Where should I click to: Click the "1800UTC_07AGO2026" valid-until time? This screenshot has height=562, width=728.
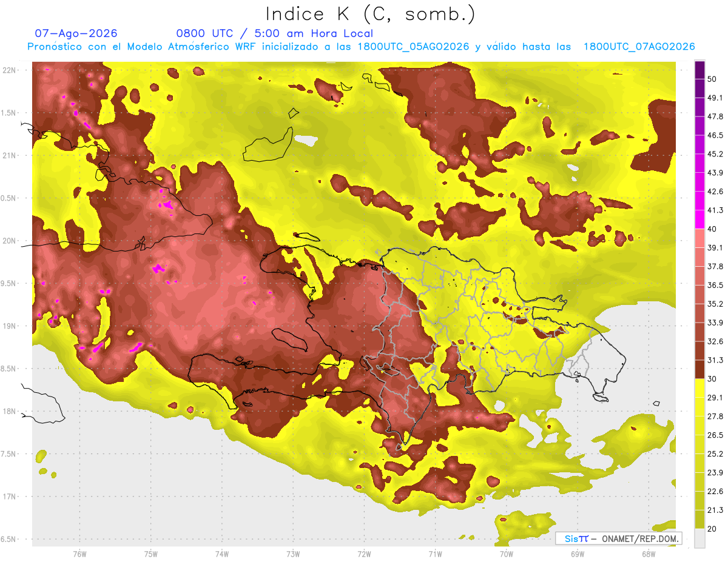tap(639, 47)
